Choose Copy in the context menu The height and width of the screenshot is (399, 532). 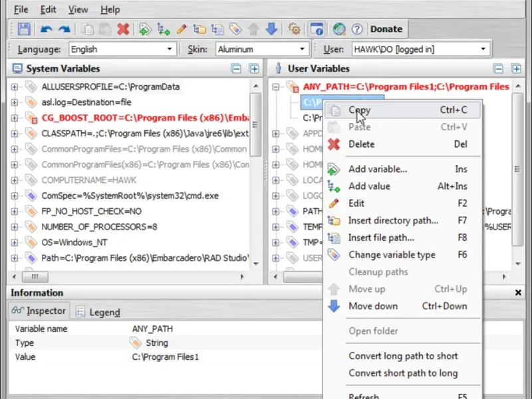[402, 110]
